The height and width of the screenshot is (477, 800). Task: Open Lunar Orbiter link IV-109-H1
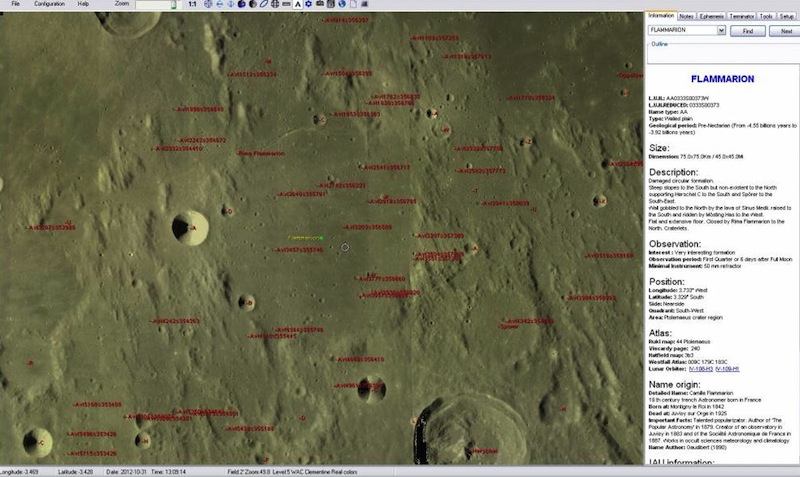tap(727, 369)
